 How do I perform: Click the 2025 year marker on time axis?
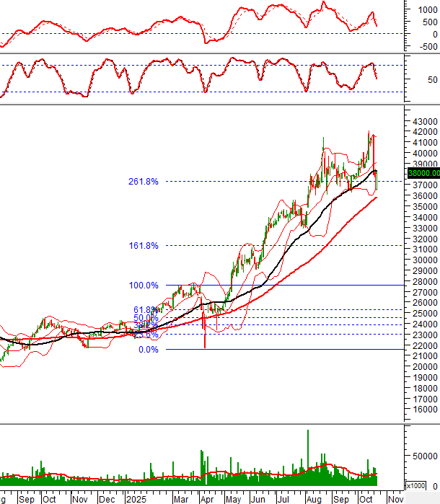click(136, 498)
